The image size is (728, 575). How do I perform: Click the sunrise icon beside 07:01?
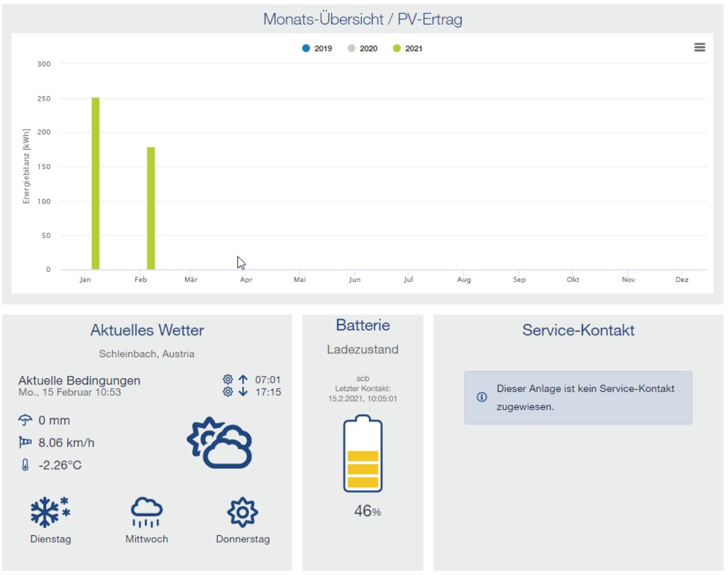(x=235, y=379)
